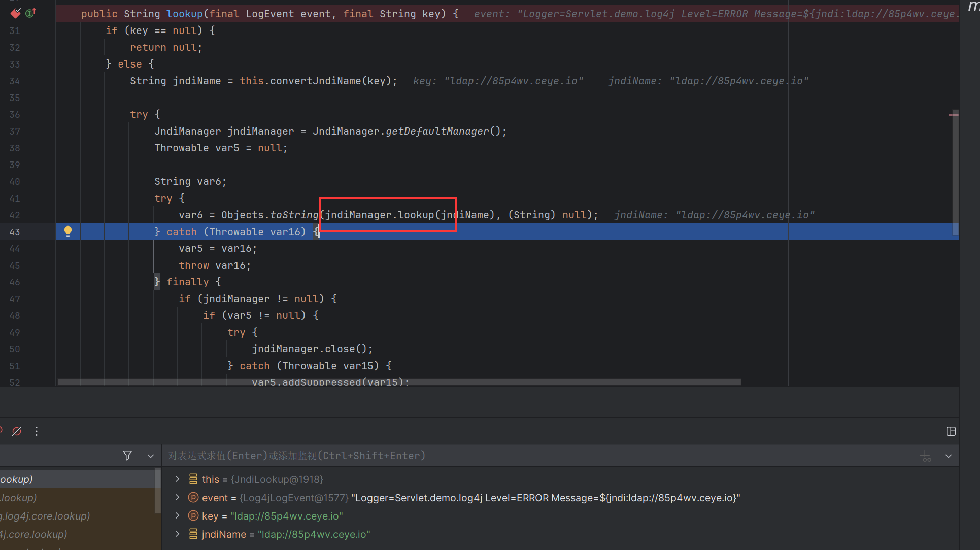Click the yellow lightbulb quick-fix icon
The height and width of the screenshot is (550, 980).
(x=67, y=232)
